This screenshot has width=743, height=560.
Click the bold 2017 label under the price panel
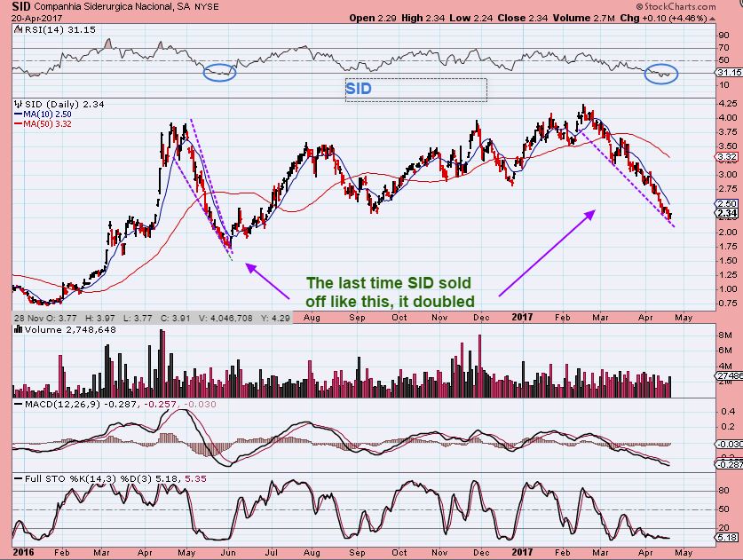click(522, 317)
